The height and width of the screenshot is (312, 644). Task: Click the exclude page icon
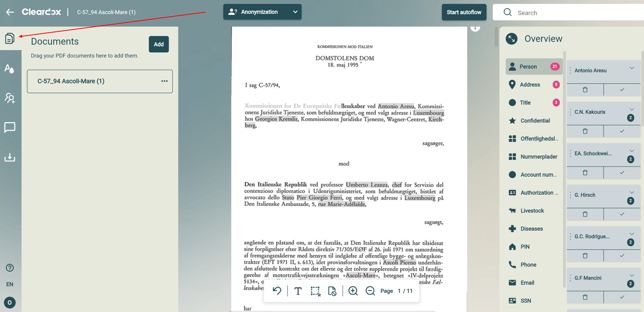(x=332, y=291)
